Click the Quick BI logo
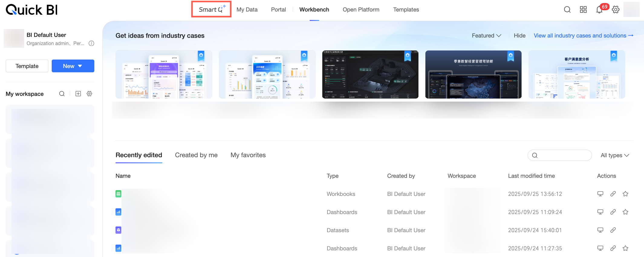Viewport: 644px width, 257px height. (32, 10)
